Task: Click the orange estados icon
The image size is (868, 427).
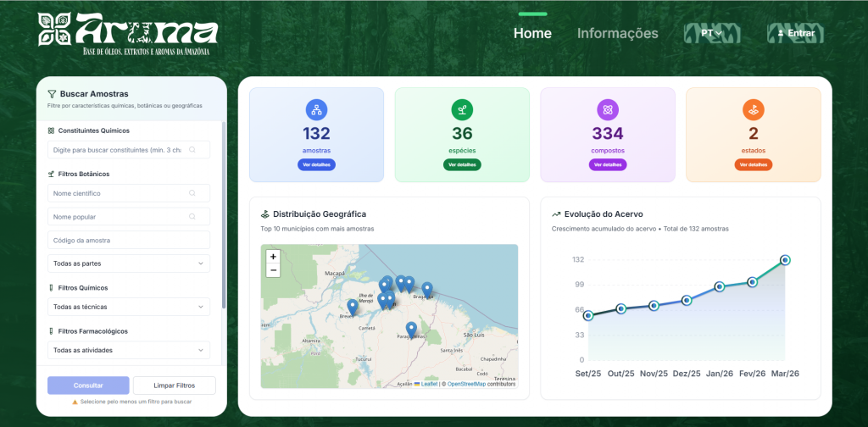Action: [754, 109]
